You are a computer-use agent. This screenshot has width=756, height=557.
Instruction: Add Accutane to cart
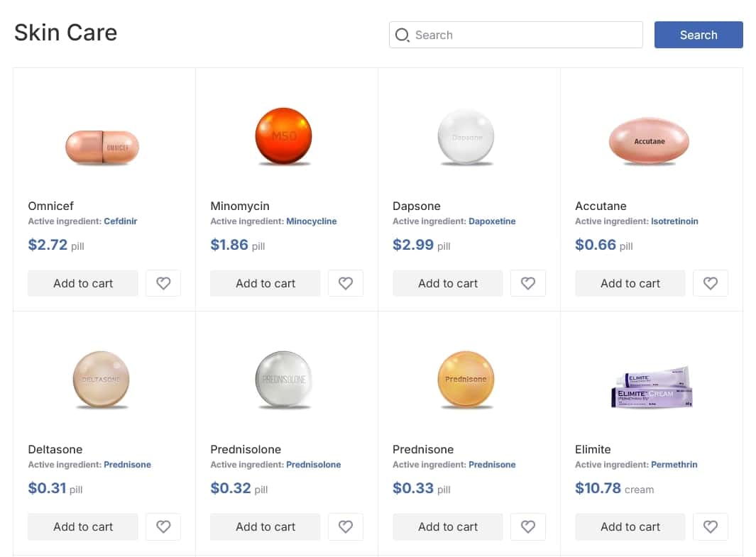tap(630, 283)
